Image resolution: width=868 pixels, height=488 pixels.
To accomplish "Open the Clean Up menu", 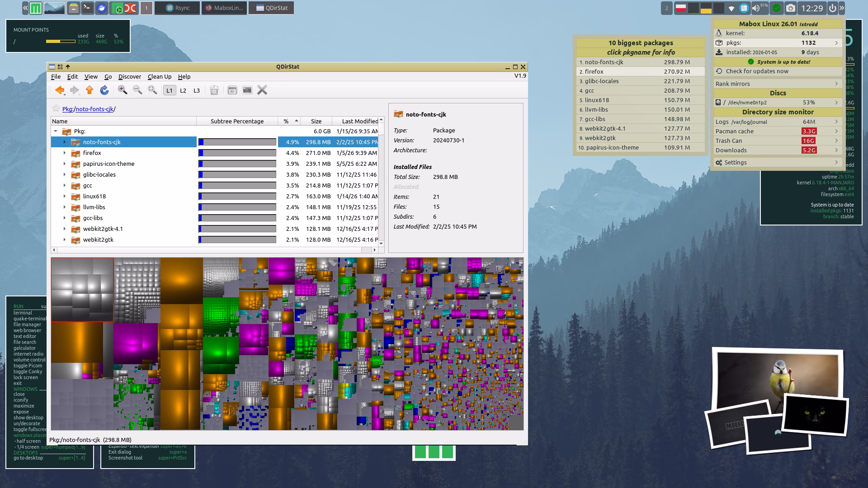I will click(x=159, y=77).
